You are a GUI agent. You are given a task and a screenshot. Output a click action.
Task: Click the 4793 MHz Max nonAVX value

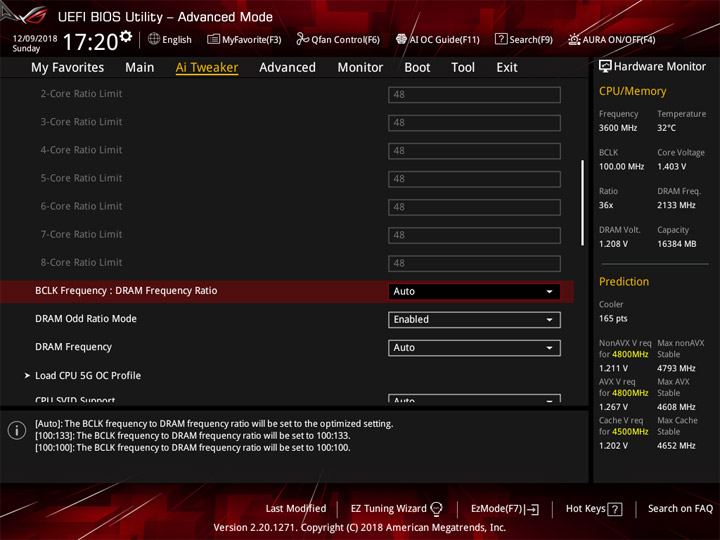[x=676, y=368]
